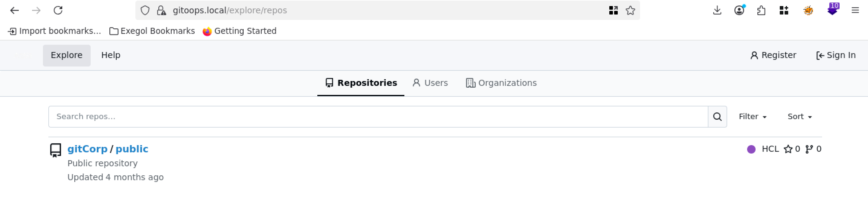
Task: Focus the Search repos input field
Action: (x=377, y=117)
